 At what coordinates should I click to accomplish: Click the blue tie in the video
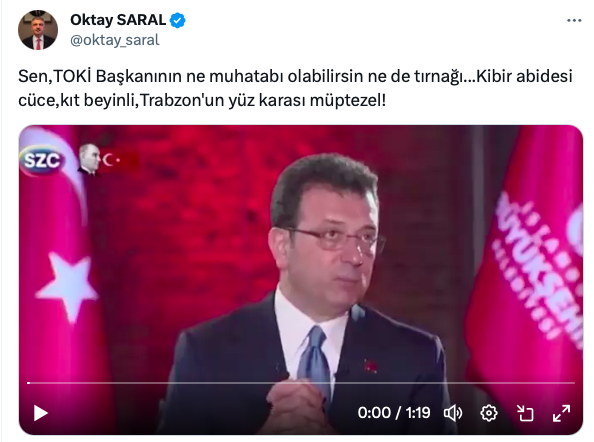(x=314, y=362)
